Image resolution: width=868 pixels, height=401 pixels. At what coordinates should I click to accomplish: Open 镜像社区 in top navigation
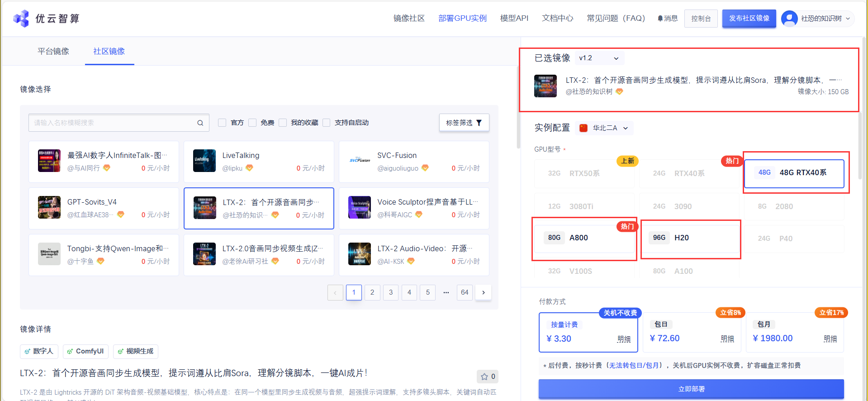(409, 18)
